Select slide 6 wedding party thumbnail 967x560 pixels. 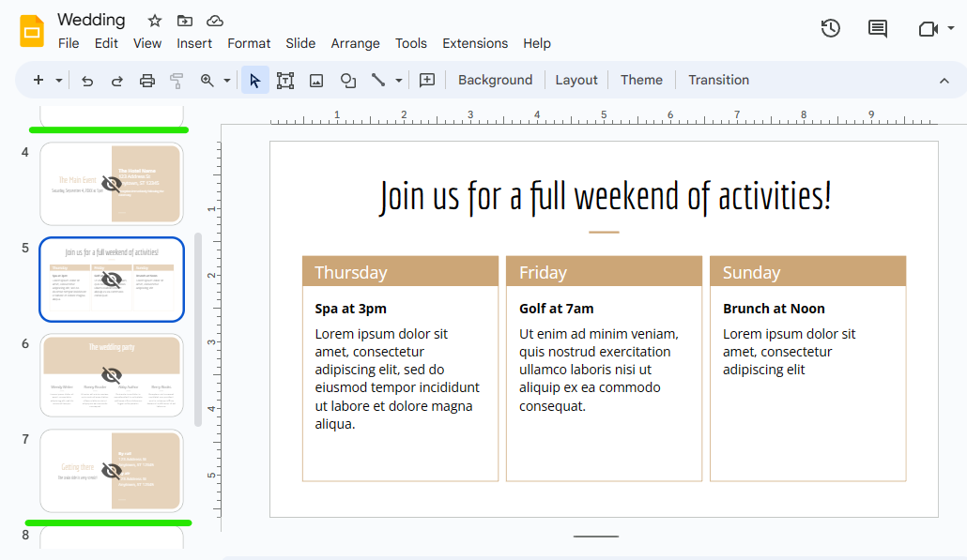(x=112, y=375)
